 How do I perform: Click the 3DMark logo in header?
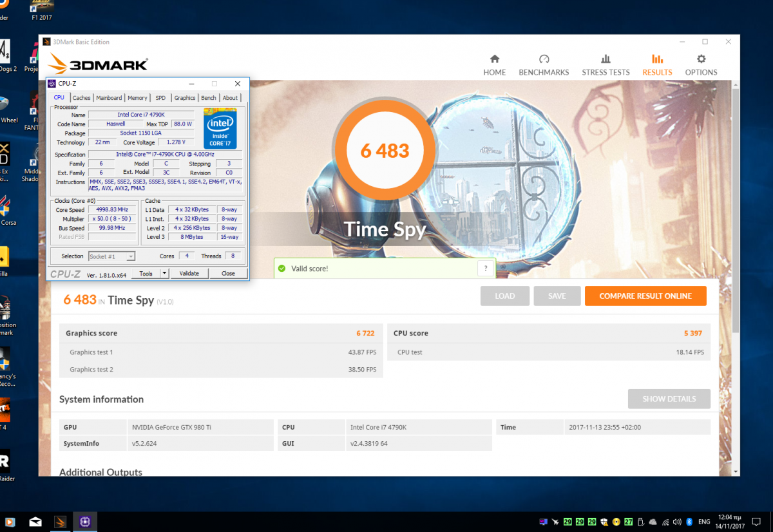click(99, 64)
